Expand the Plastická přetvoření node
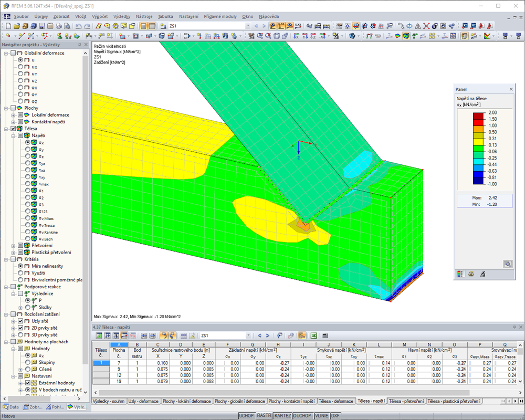Image resolution: width=525 pixels, height=420 pixels. coord(14,252)
